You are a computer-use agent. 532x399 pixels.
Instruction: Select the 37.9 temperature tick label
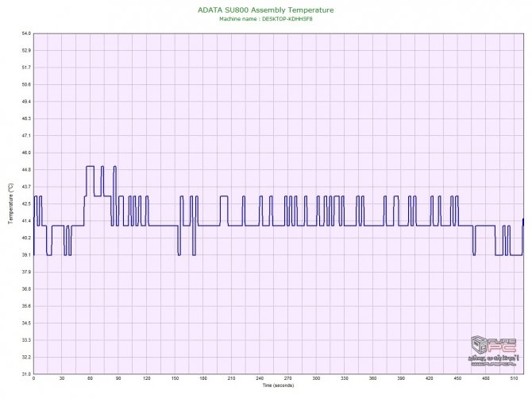(x=26, y=272)
